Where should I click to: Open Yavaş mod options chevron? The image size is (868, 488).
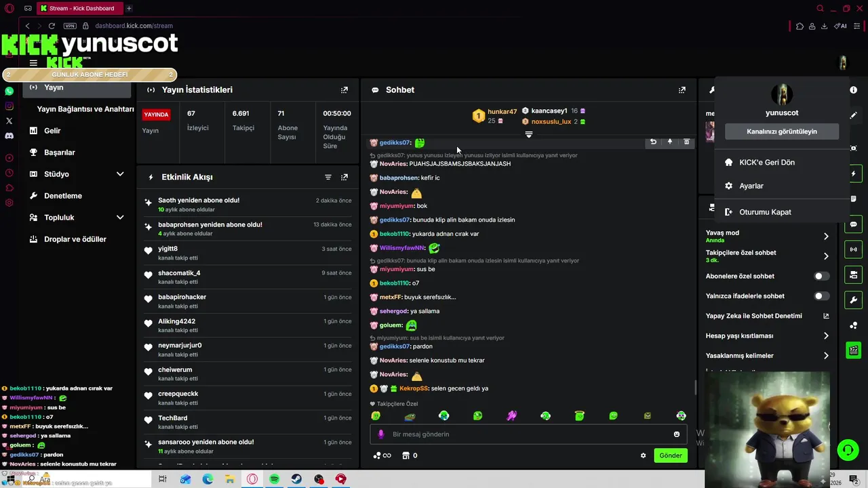826,237
